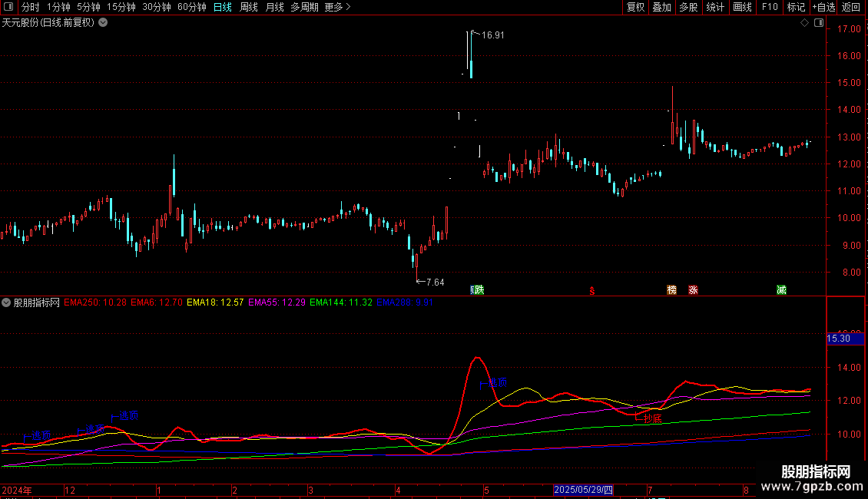Click the 16.91 high price label
Screen dimensions: 868x499
click(492, 35)
